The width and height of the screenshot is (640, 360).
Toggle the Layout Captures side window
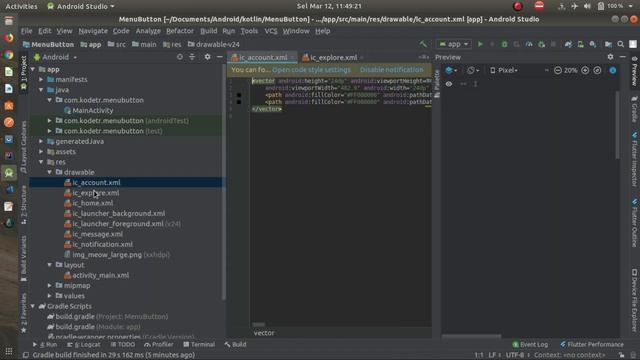click(x=24, y=147)
